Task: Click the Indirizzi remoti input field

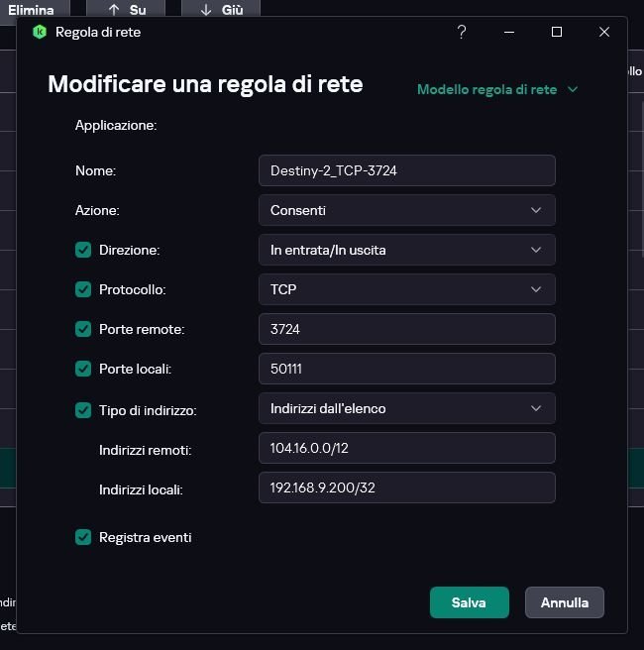Action: 406,448
